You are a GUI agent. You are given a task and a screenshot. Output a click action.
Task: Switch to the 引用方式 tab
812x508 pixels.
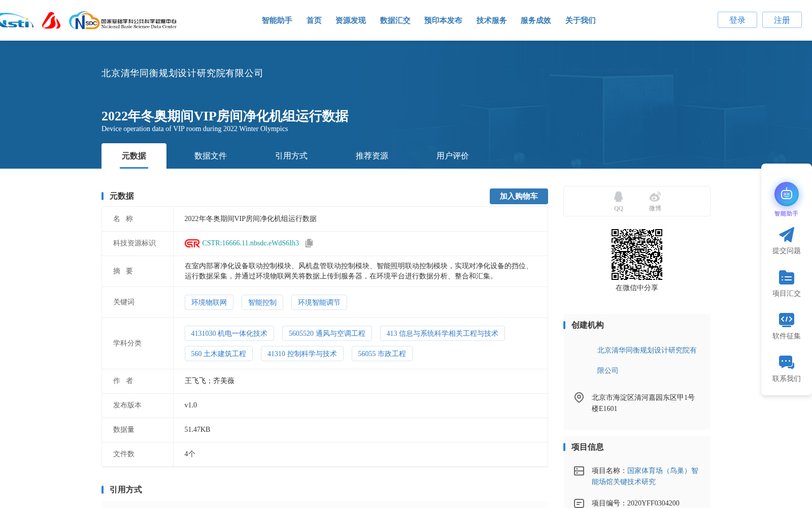pos(291,156)
